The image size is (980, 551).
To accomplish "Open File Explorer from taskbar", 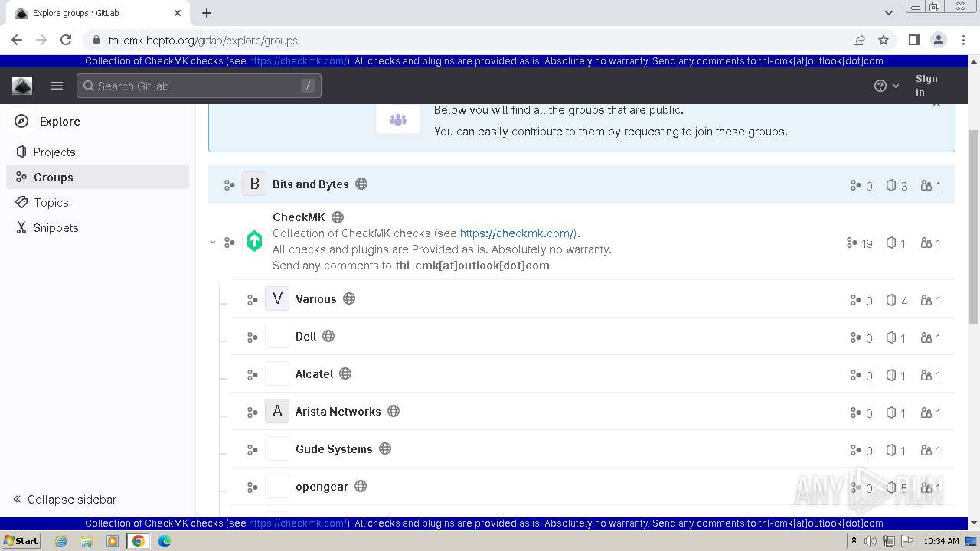I will pos(87,541).
